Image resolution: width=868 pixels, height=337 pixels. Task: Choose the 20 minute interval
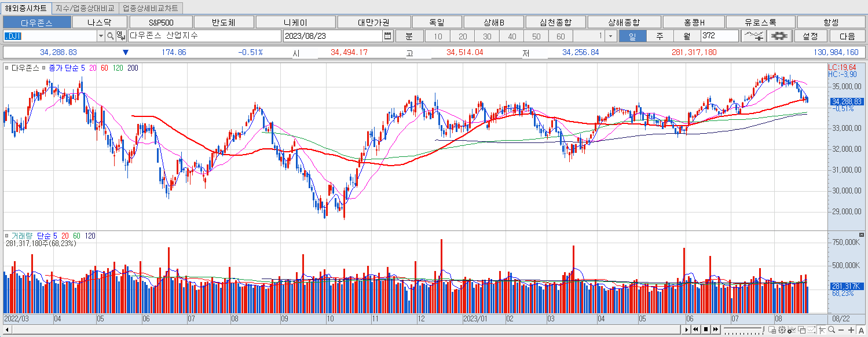point(463,36)
